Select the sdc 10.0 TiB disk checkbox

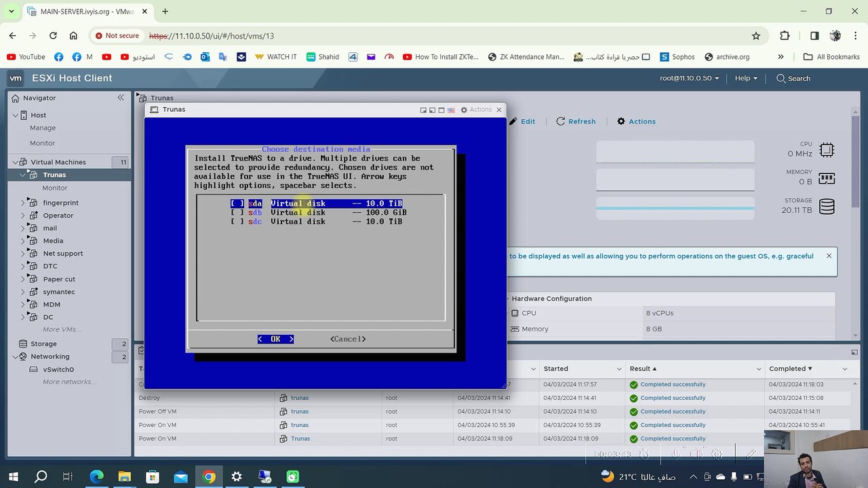pos(237,222)
